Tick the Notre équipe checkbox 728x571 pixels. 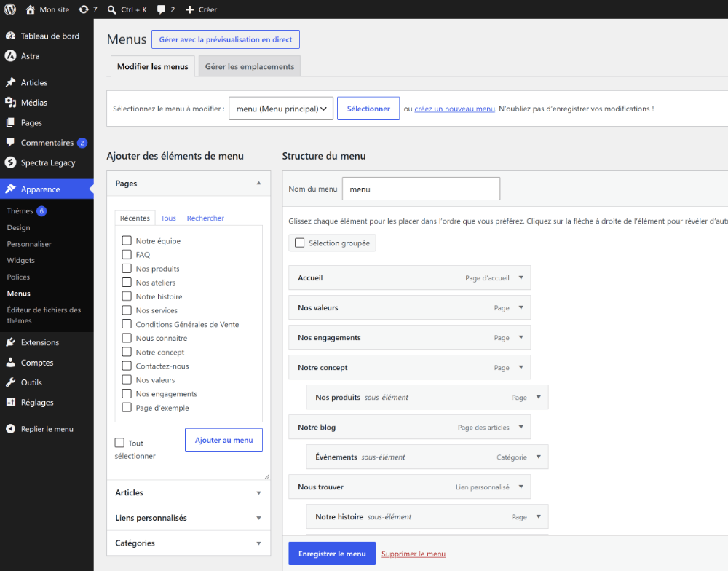127,240
